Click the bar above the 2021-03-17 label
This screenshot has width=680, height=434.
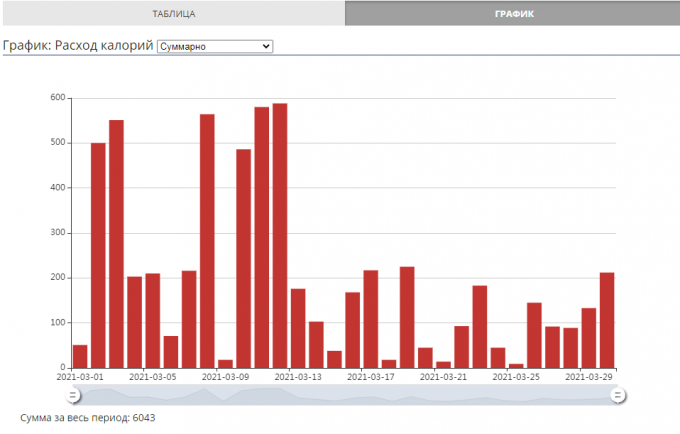click(x=371, y=320)
